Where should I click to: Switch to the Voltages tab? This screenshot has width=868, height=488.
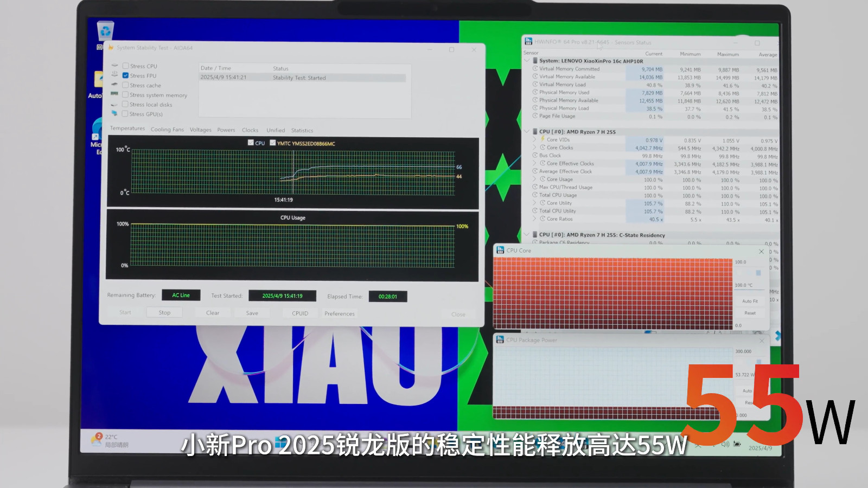pos(200,130)
